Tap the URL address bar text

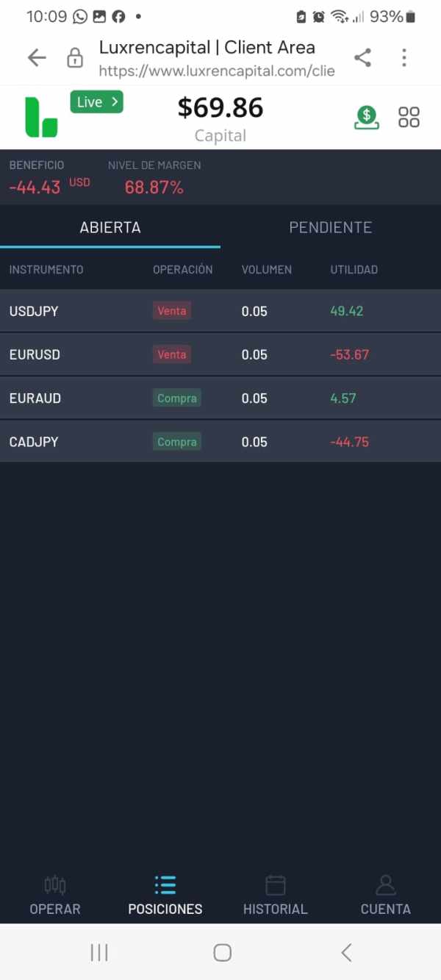point(217,71)
